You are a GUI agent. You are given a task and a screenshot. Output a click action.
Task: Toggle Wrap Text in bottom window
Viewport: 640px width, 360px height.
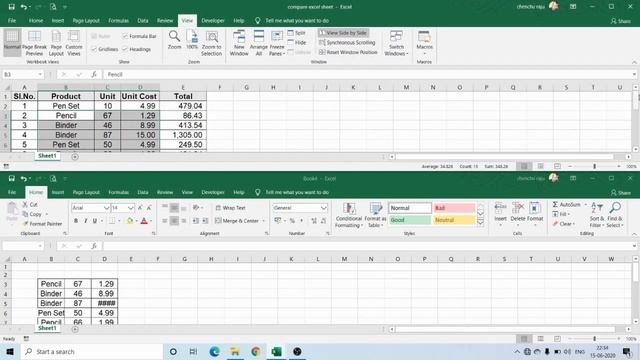(230, 208)
